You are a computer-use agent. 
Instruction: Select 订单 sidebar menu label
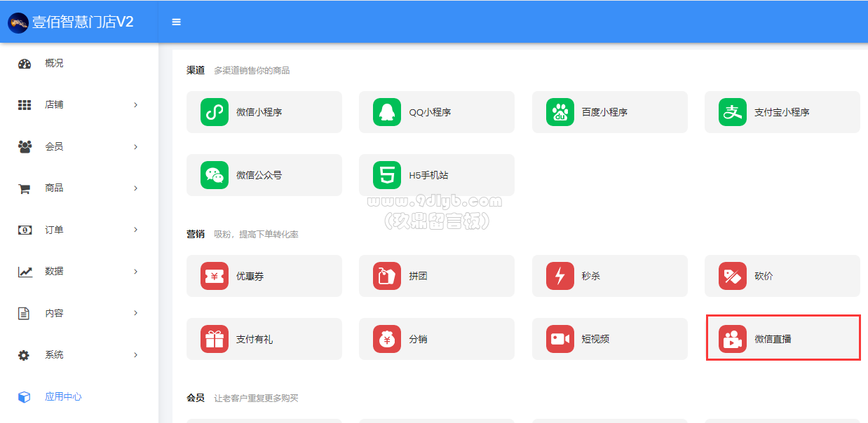[54, 230]
